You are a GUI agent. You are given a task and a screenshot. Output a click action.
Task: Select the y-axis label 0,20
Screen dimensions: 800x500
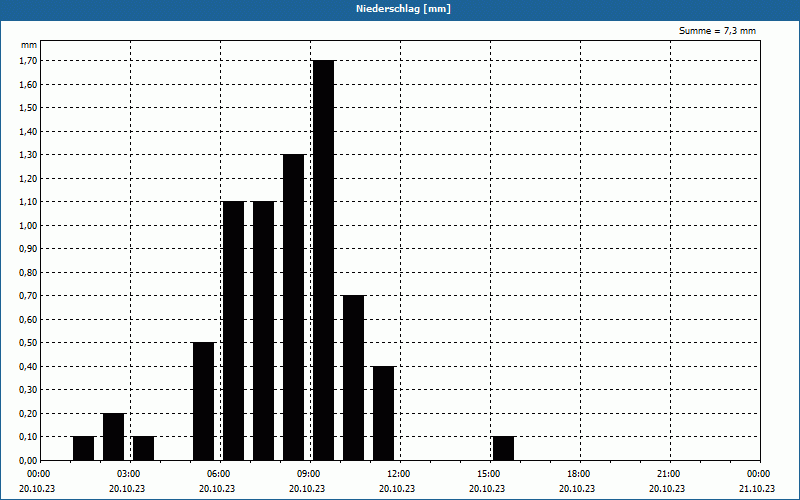[28, 413]
